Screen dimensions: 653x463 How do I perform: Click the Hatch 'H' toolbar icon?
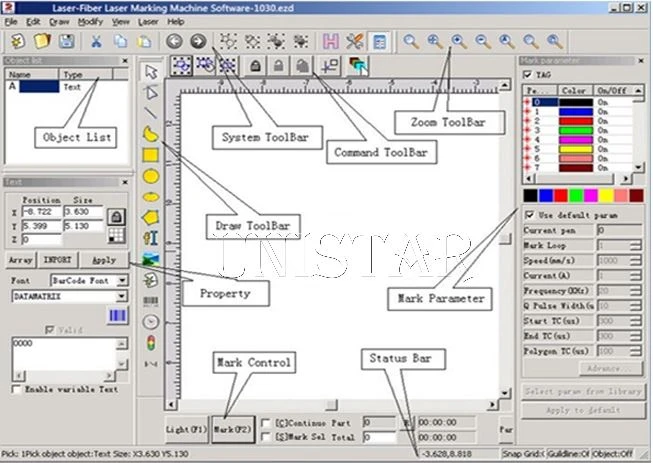(331, 41)
